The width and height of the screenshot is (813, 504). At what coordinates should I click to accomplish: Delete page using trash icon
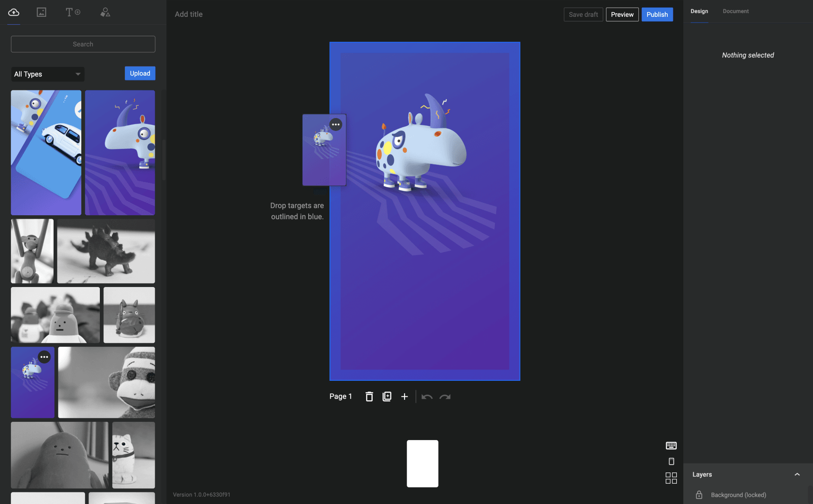click(x=369, y=396)
